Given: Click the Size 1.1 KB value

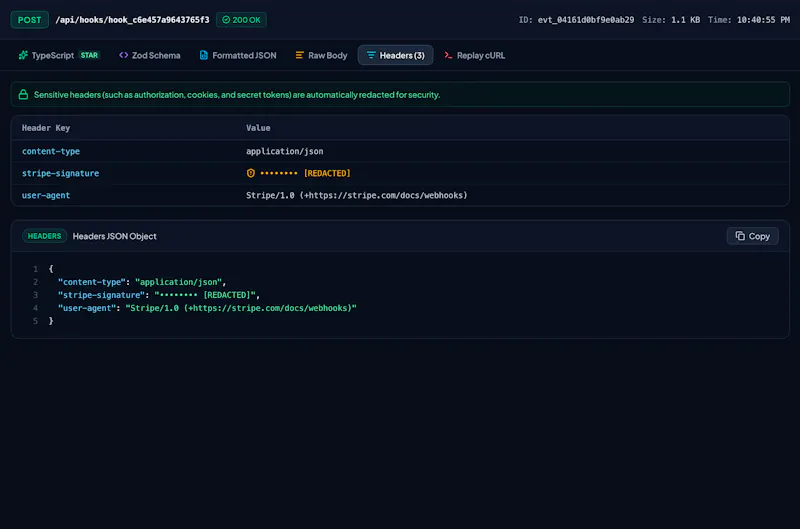Looking at the screenshot, I should pyautogui.click(x=685, y=20).
